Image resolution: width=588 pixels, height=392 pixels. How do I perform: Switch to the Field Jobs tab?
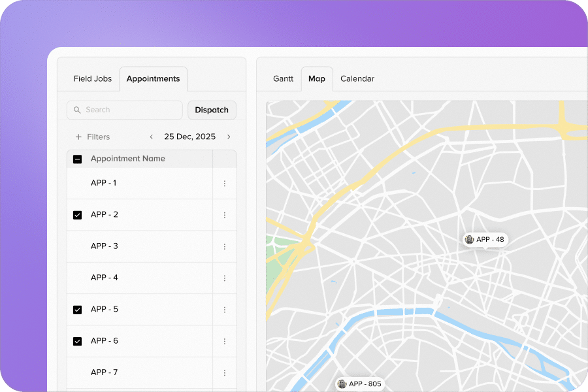(x=92, y=79)
